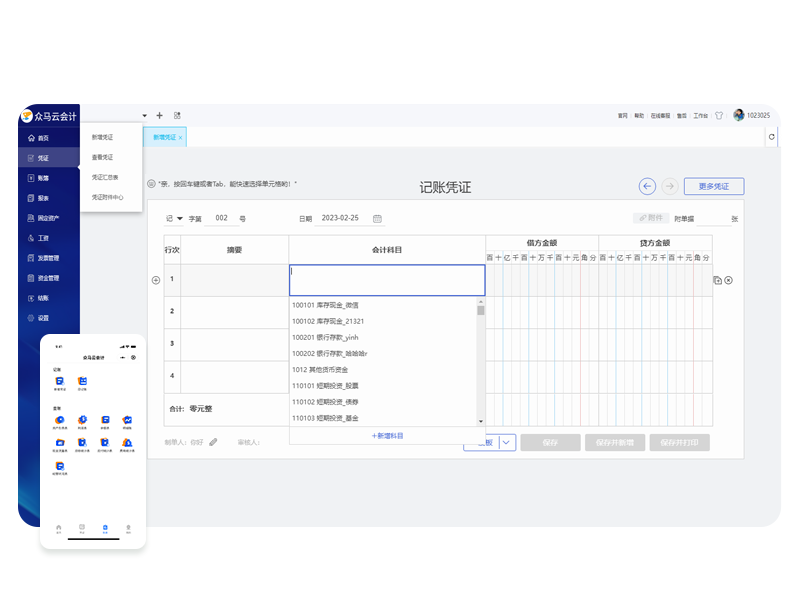Select 110101 短期投资_股票 option
This screenshot has width=800, height=600.
coord(383,386)
